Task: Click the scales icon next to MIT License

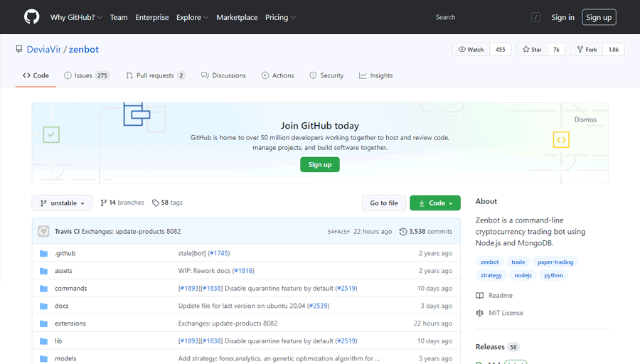Action: [479, 313]
